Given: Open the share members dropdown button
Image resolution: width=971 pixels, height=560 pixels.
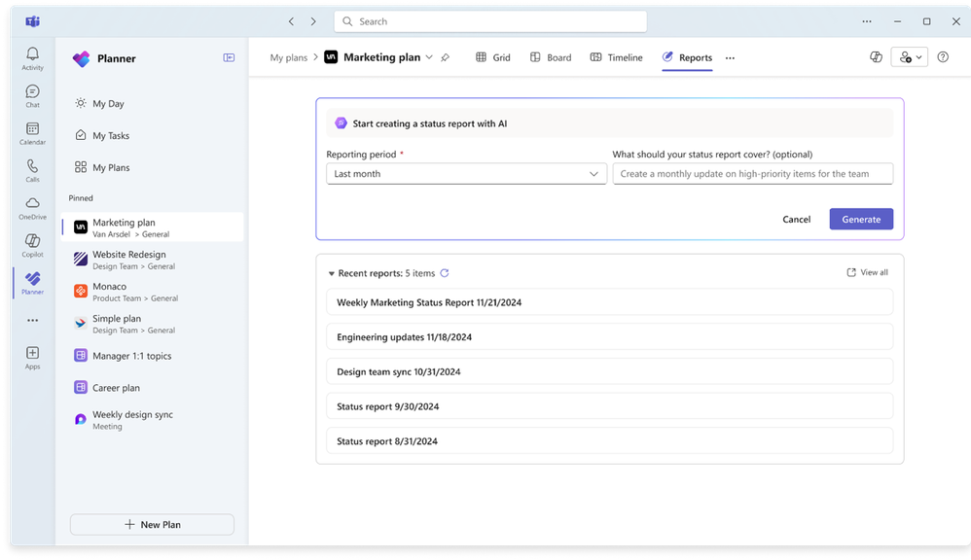Looking at the screenshot, I should [x=909, y=57].
